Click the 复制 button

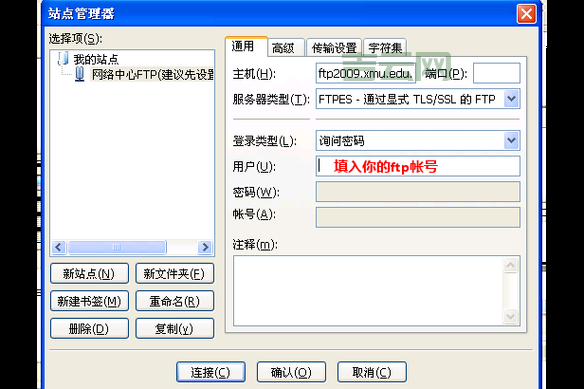tap(175, 329)
